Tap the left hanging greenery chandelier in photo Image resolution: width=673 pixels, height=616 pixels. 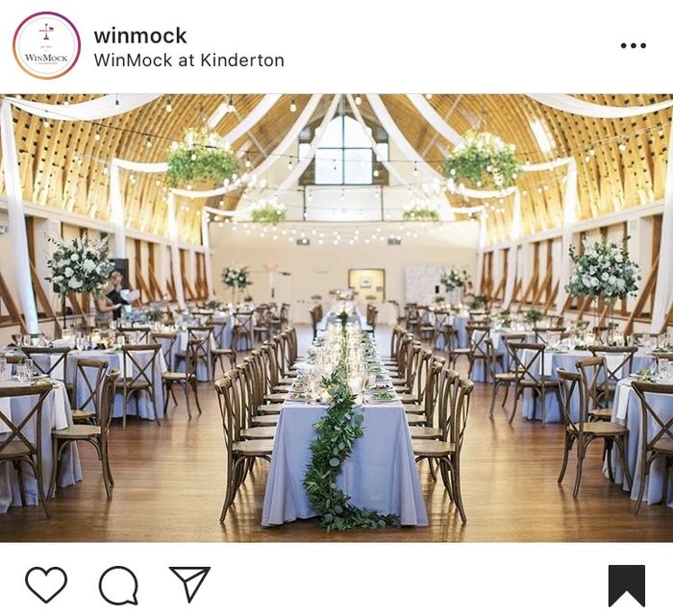pyautogui.click(x=201, y=159)
